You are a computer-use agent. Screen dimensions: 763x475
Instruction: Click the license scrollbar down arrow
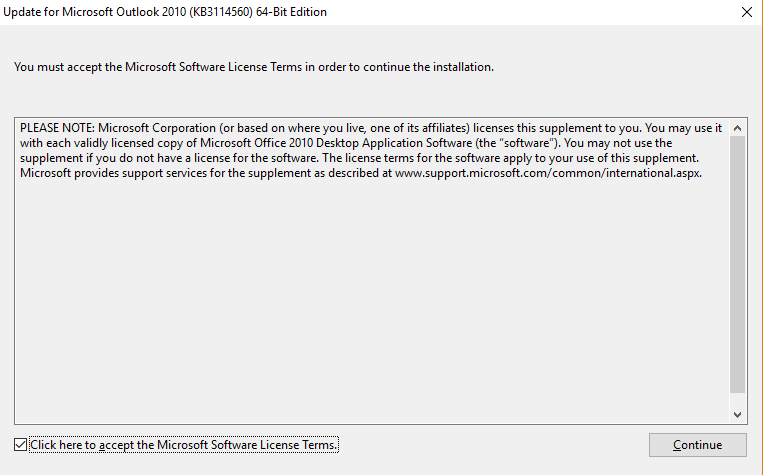(738, 414)
